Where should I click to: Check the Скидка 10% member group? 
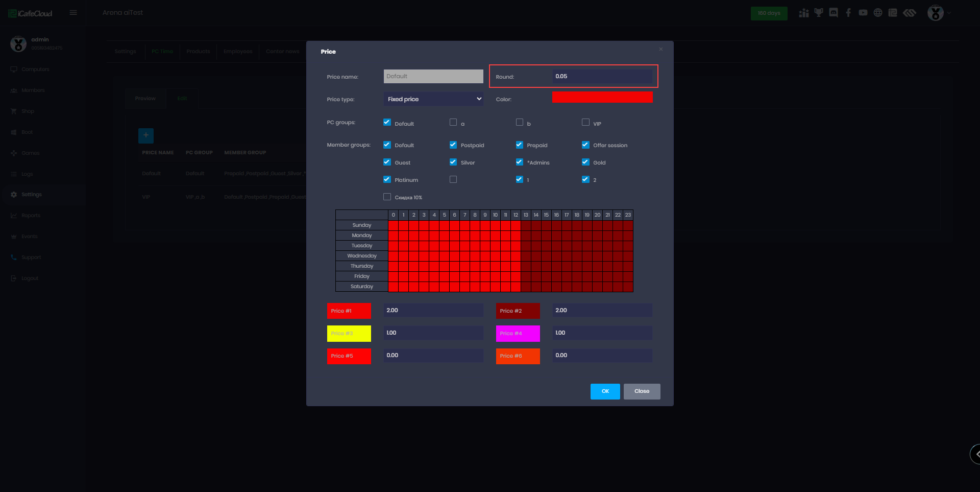(x=387, y=197)
